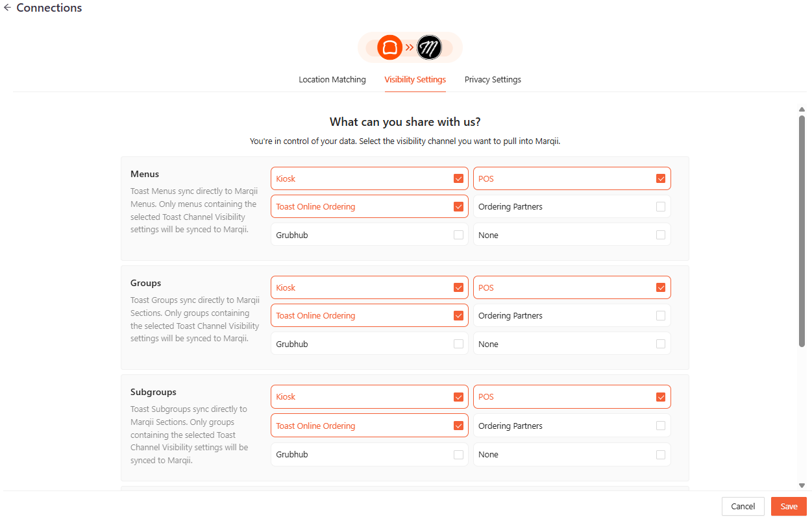Select None checkbox in Menus section

[x=661, y=235]
